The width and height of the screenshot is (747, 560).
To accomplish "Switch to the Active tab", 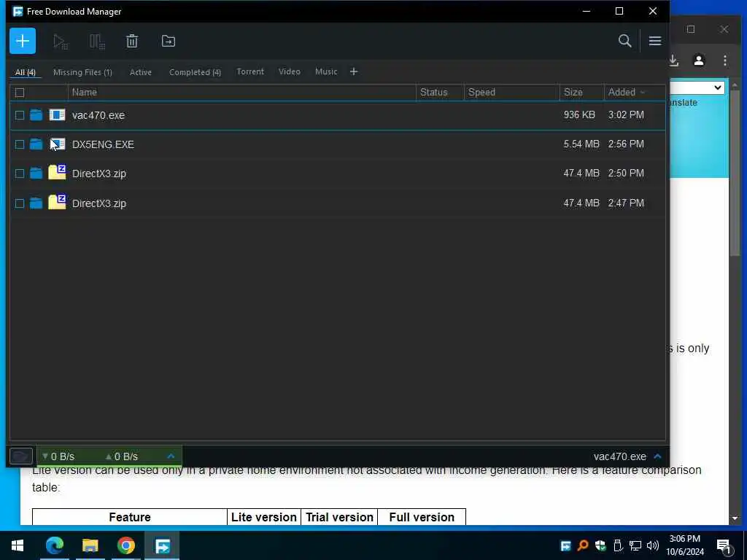I will tap(141, 72).
